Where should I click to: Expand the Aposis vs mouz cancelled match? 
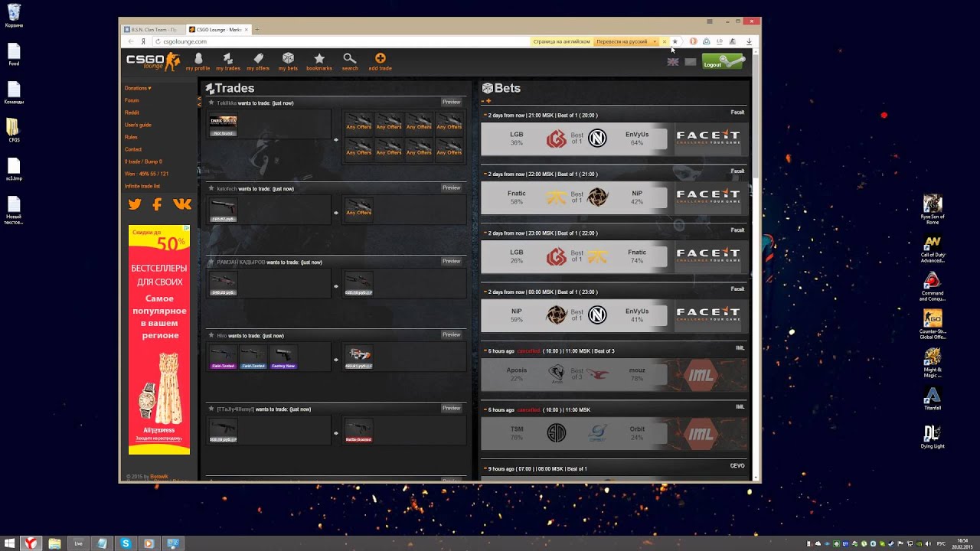click(485, 351)
